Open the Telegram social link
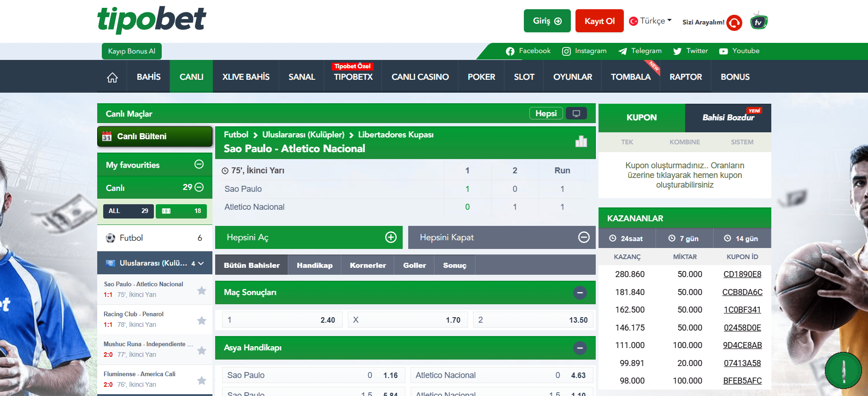 click(640, 51)
